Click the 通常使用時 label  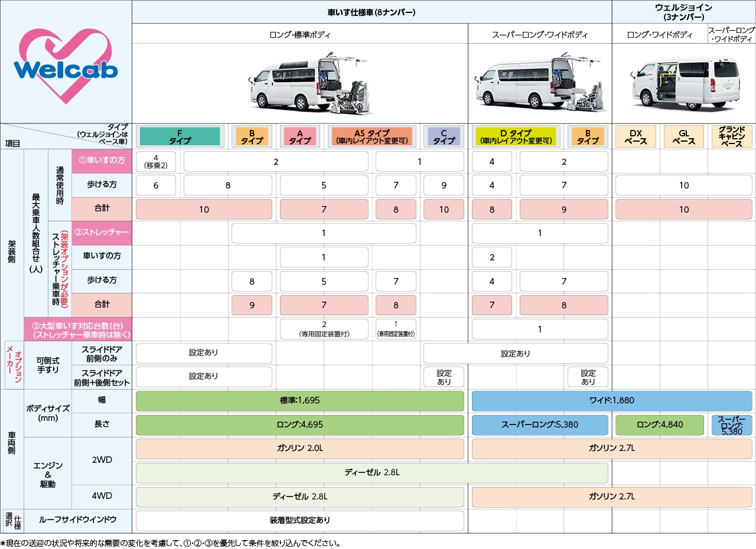point(60,185)
